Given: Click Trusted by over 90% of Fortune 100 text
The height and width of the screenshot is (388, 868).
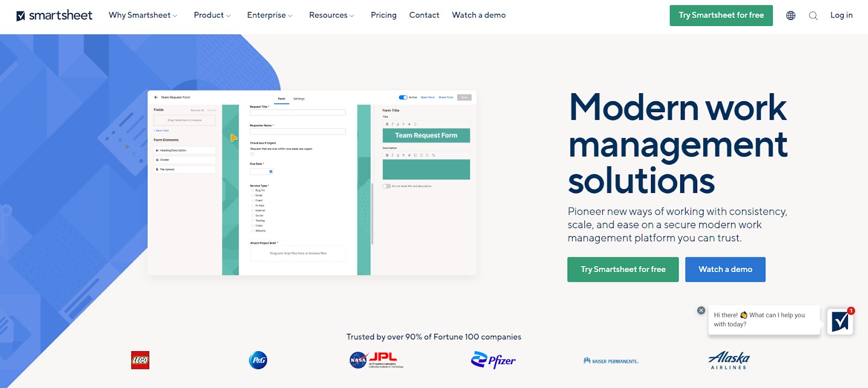Looking at the screenshot, I should pyautogui.click(x=434, y=337).
